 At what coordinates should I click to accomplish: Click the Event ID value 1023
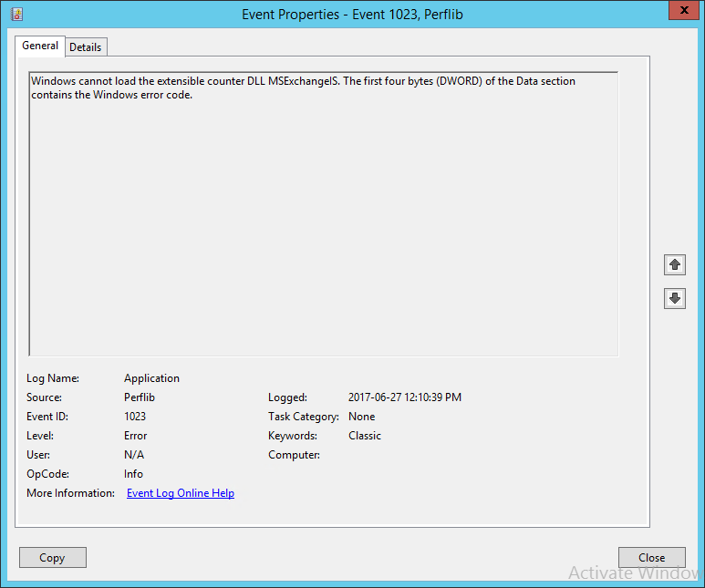pos(135,417)
